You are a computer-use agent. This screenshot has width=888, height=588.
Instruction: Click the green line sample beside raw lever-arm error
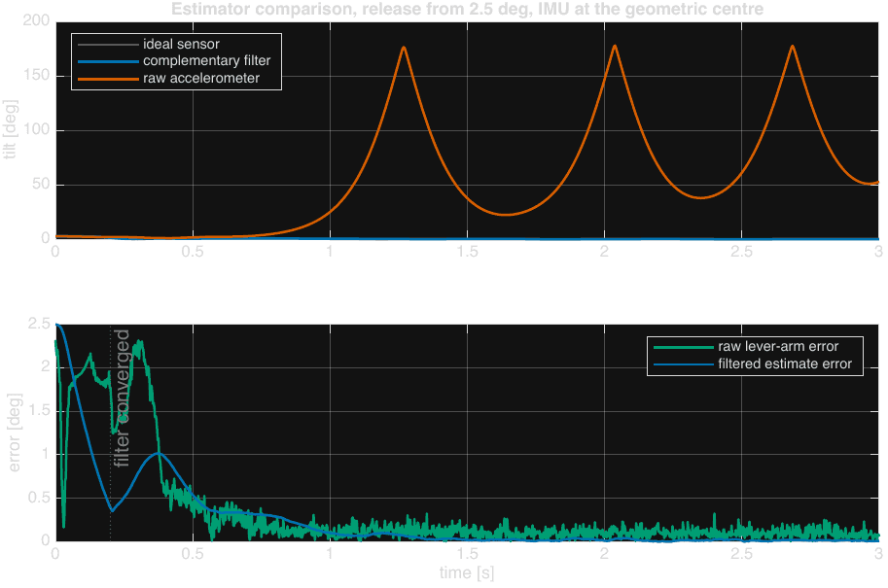pyautogui.click(x=684, y=347)
